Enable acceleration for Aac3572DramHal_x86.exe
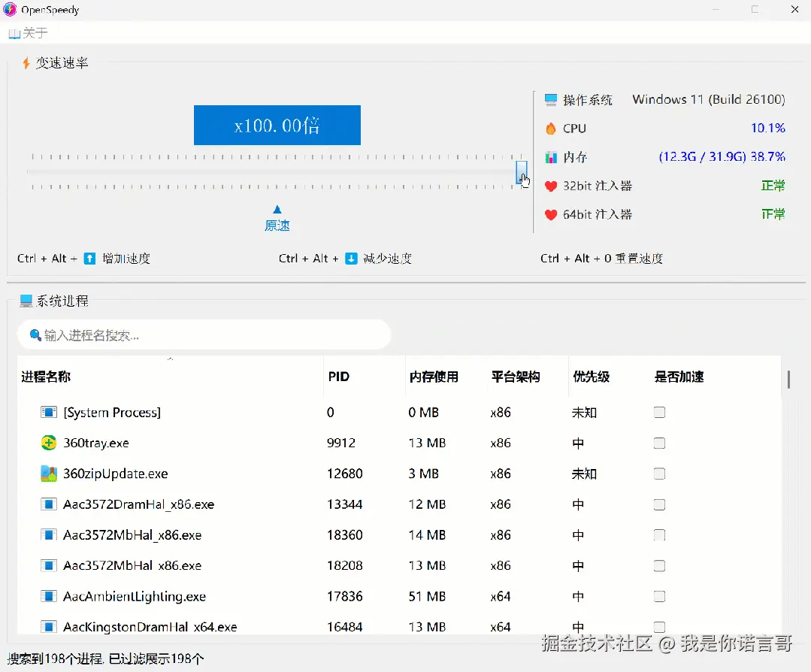Viewport: 811px width, 672px height. point(659,504)
